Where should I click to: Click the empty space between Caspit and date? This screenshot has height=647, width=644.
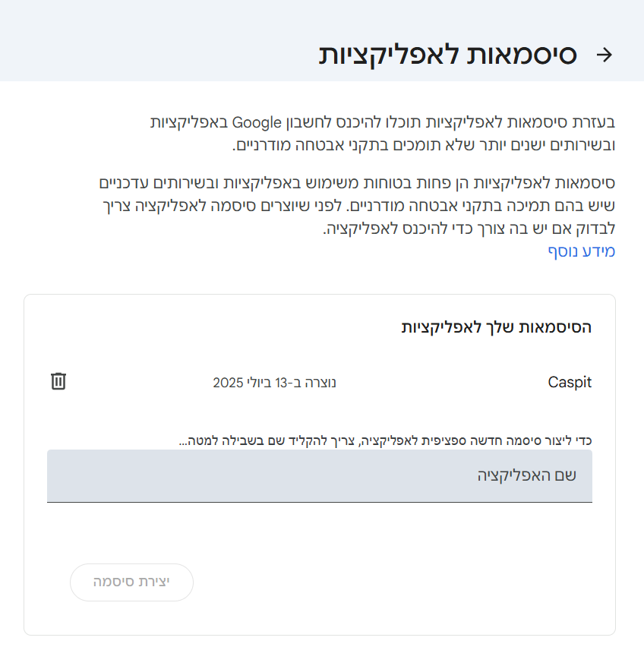[440, 382]
